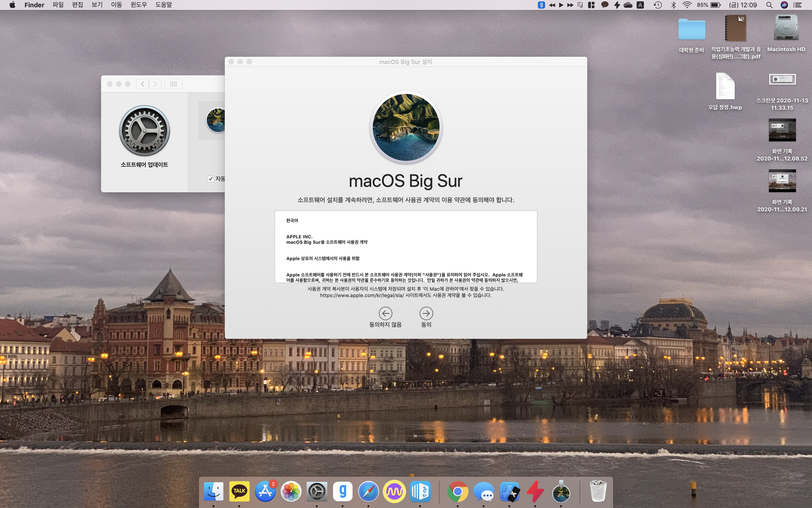
Task: Click the Big Sur thumbnail in Software Update window
Action: click(x=216, y=120)
